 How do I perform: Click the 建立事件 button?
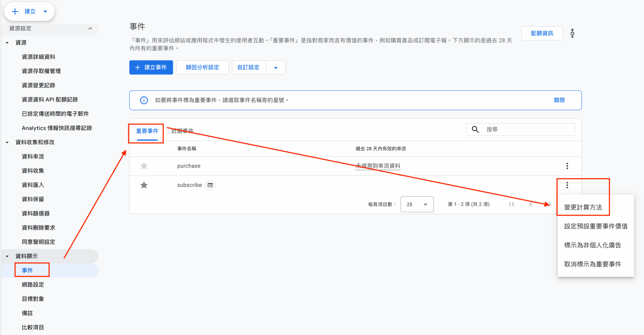coord(151,67)
